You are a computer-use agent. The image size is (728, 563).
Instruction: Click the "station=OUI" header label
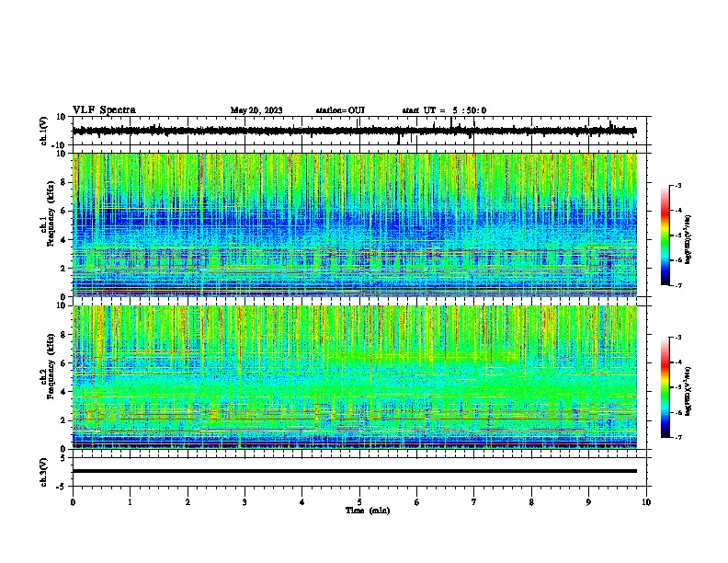340,110
